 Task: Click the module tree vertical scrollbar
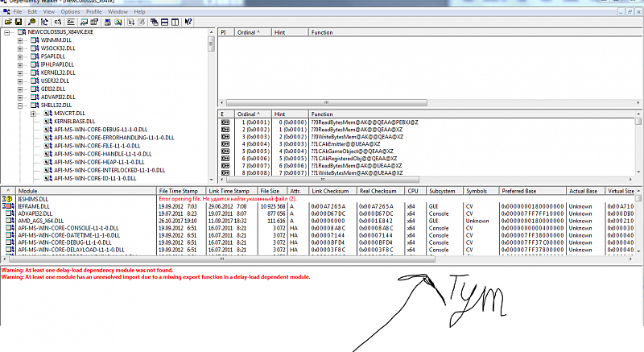(213, 105)
